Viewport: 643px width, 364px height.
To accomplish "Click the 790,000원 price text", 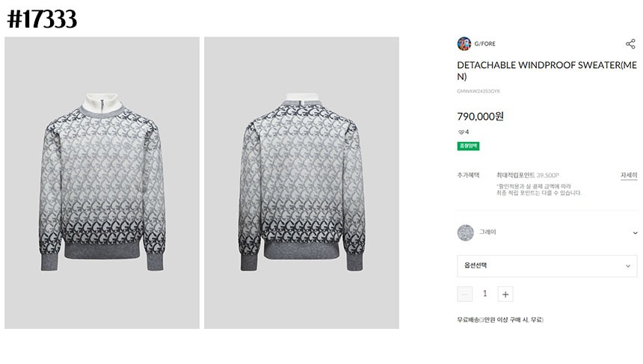I will pyautogui.click(x=480, y=116).
